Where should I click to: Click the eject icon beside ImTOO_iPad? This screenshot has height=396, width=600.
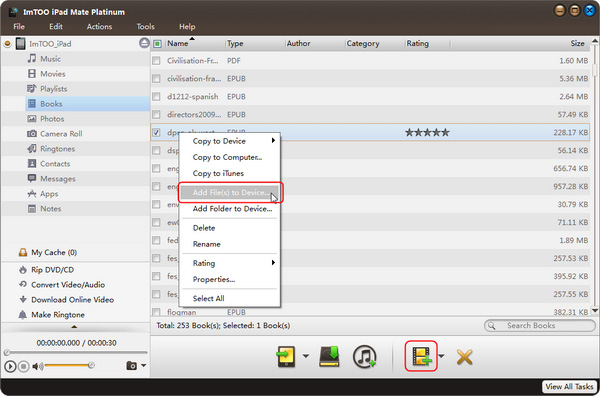144,43
